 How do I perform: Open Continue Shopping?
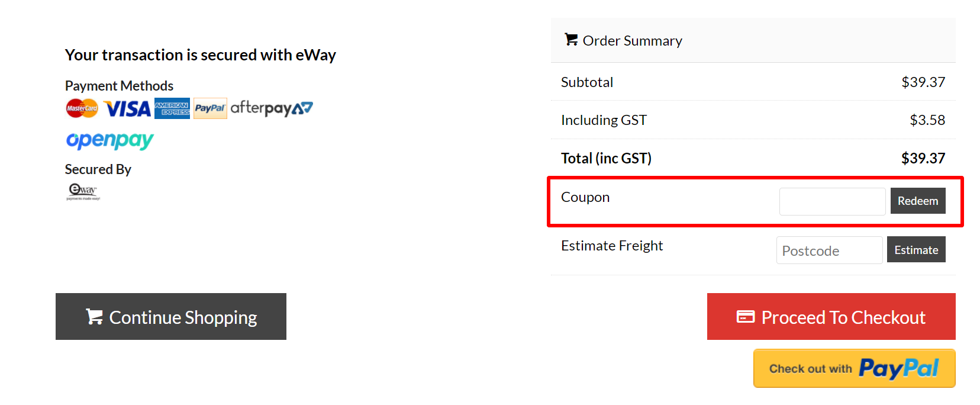[x=170, y=317]
